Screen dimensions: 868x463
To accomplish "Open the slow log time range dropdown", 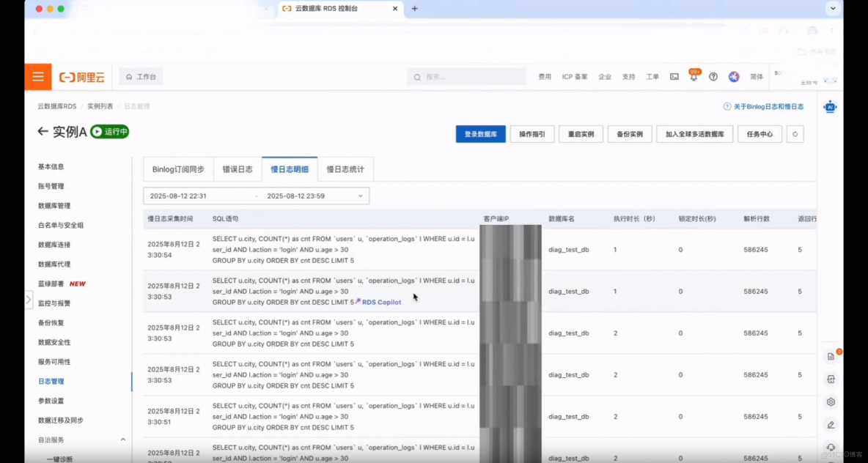I will click(x=359, y=196).
